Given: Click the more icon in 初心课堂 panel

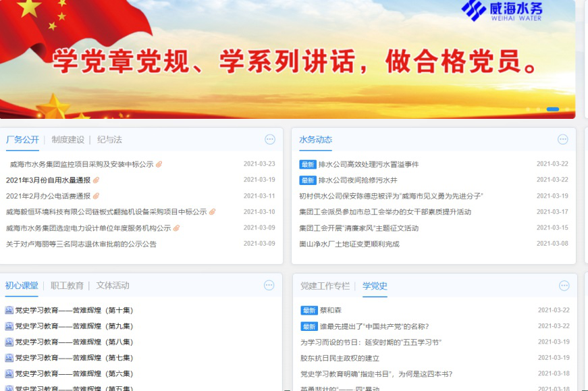Looking at the screenshot, I should click(269, 286).
